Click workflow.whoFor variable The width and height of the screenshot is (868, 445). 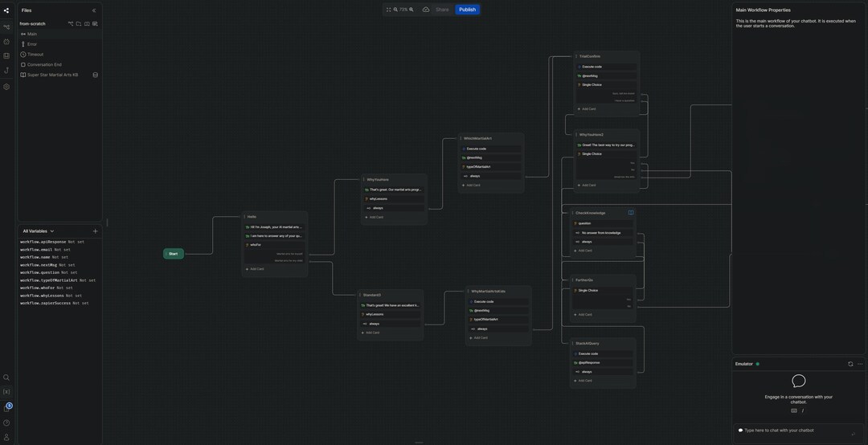47,288
